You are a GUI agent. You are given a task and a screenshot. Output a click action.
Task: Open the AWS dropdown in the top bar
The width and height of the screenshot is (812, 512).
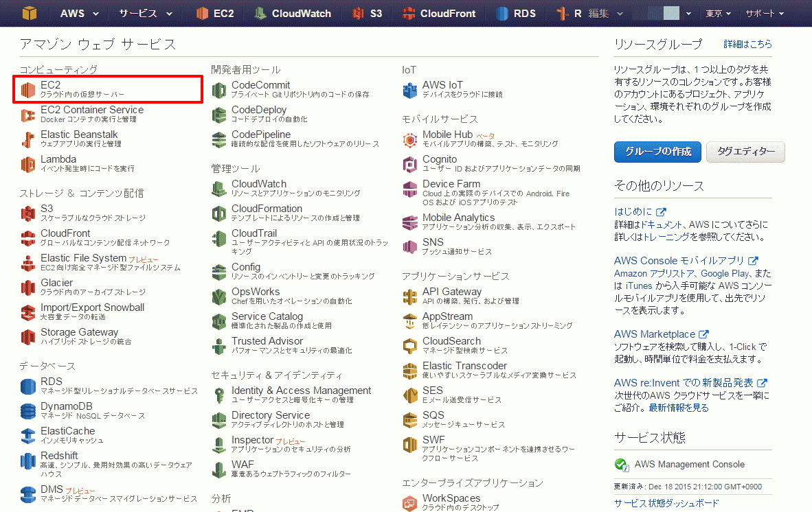[79, 14]
